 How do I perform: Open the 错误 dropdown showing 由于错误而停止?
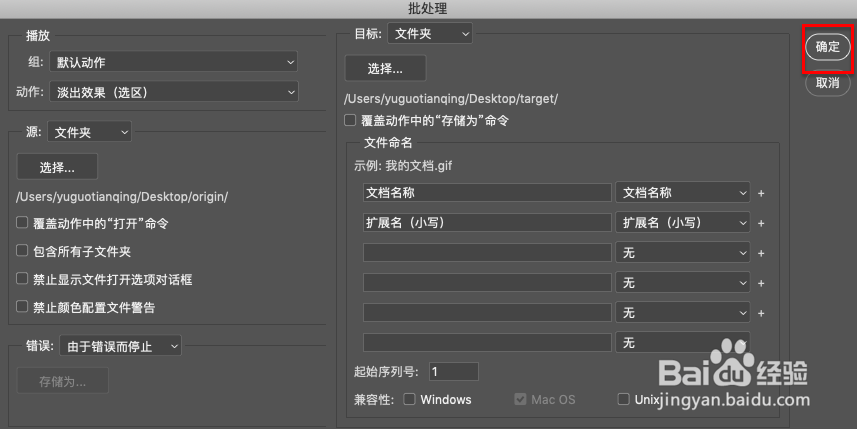(120, 346)
